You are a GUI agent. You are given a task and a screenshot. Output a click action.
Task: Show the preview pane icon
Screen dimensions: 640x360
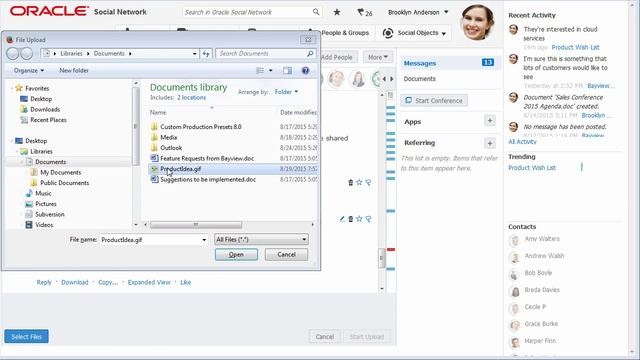pos(287,71)
